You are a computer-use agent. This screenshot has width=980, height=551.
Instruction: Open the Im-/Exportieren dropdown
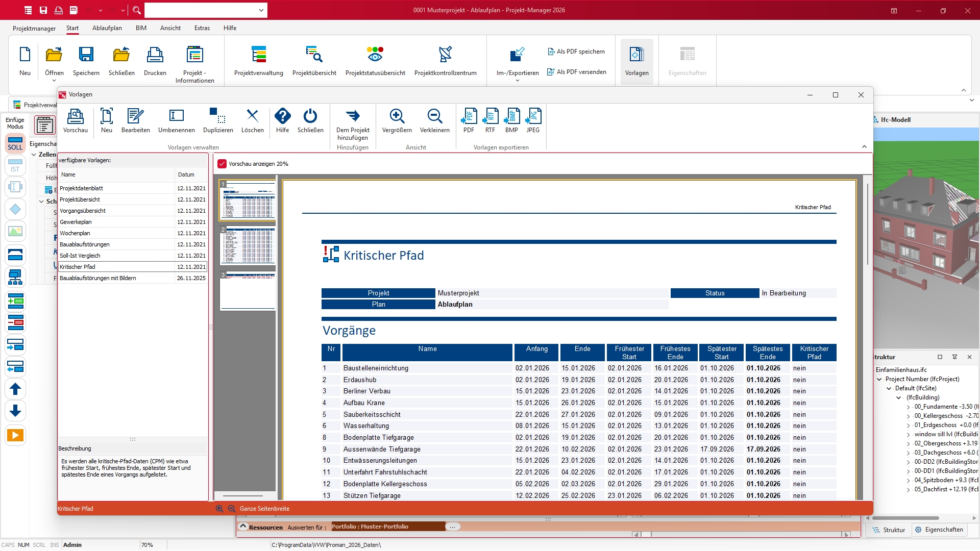click(x=517, y=80)
